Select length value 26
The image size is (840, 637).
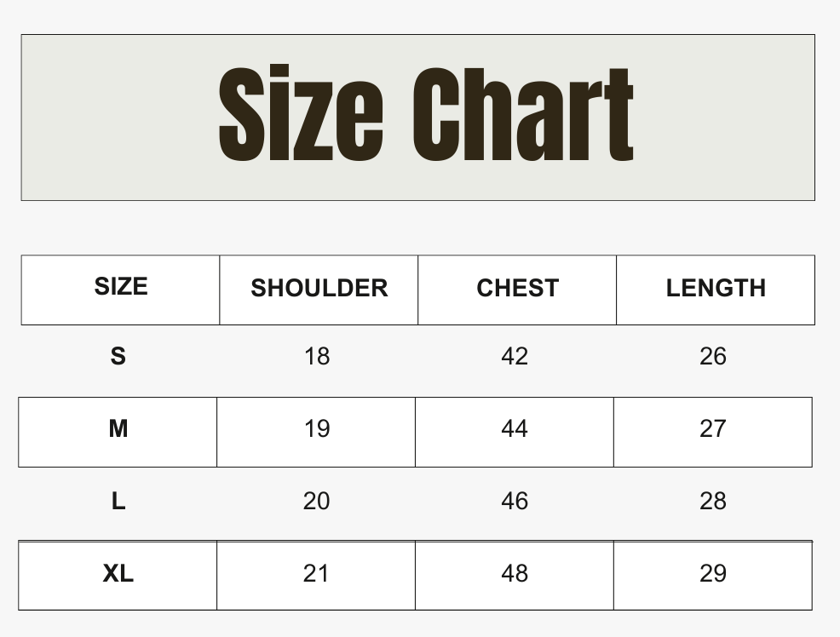(x=713, y=357)
